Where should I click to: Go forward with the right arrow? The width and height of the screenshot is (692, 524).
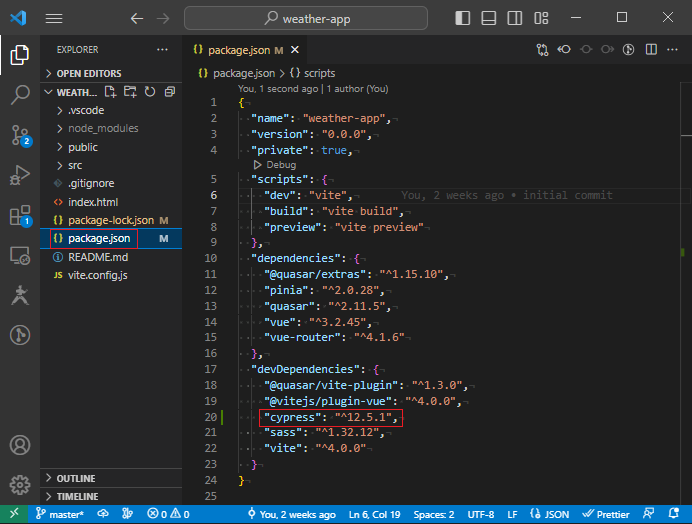click(163, 18)
